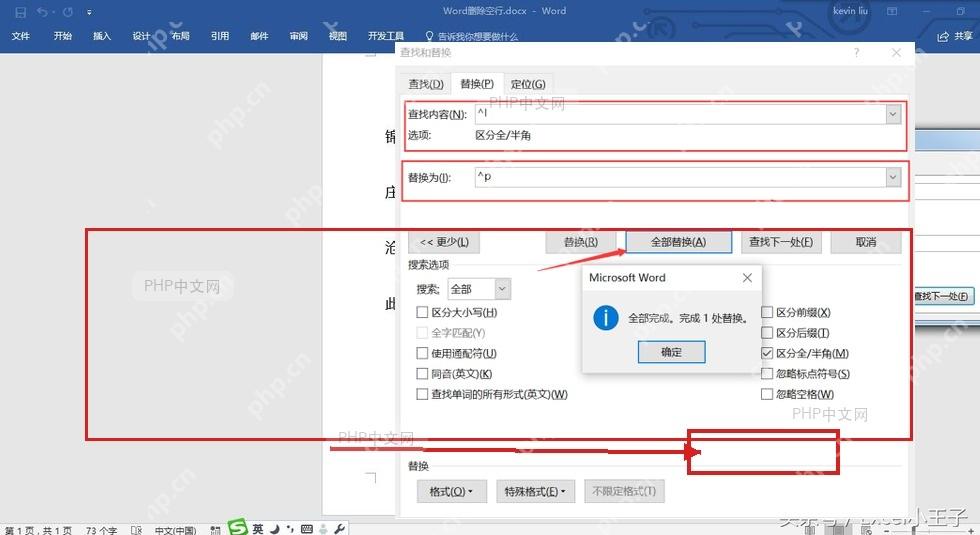Click the blue info icon in Microsoft Word popup
Viewport: 980px width, 535px height.
606,318
